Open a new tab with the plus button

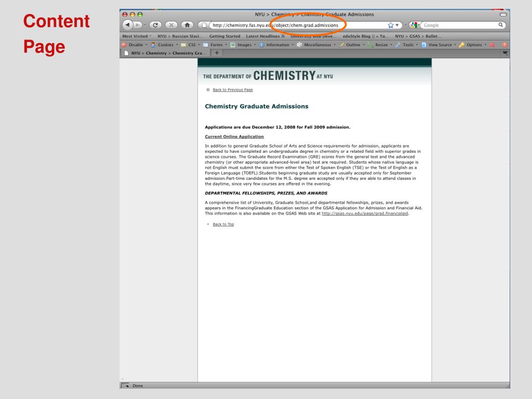[217, 53]
